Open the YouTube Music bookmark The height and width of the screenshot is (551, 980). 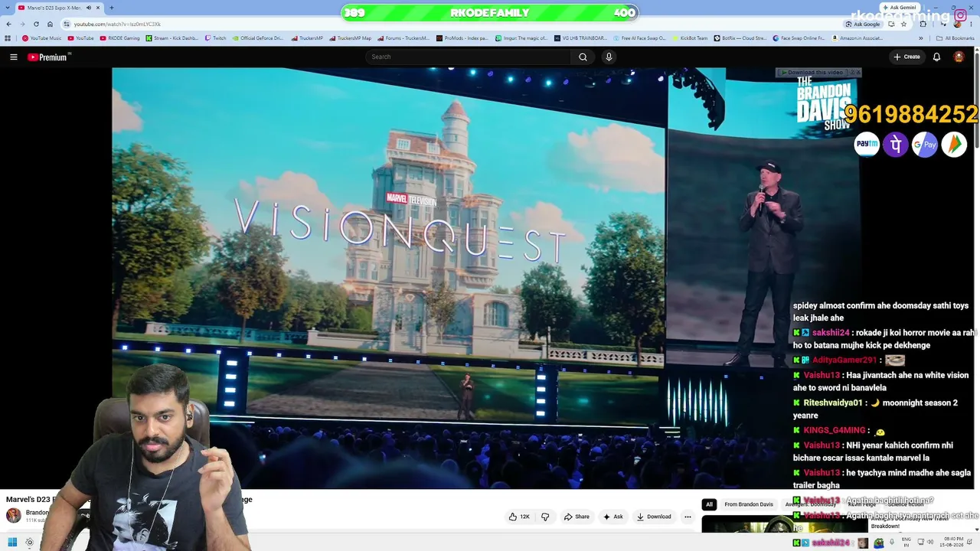tap(42, 37)
